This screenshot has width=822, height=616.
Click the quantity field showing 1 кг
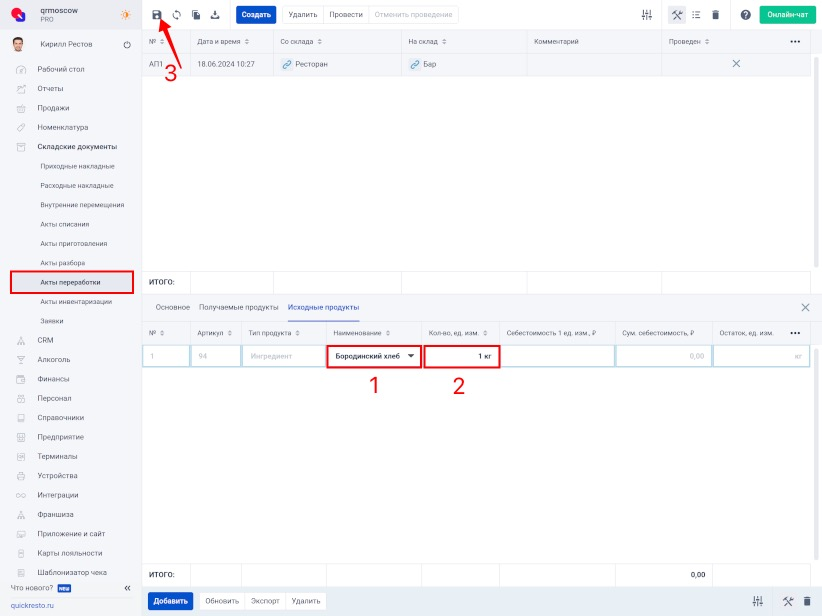pos(461,357)
